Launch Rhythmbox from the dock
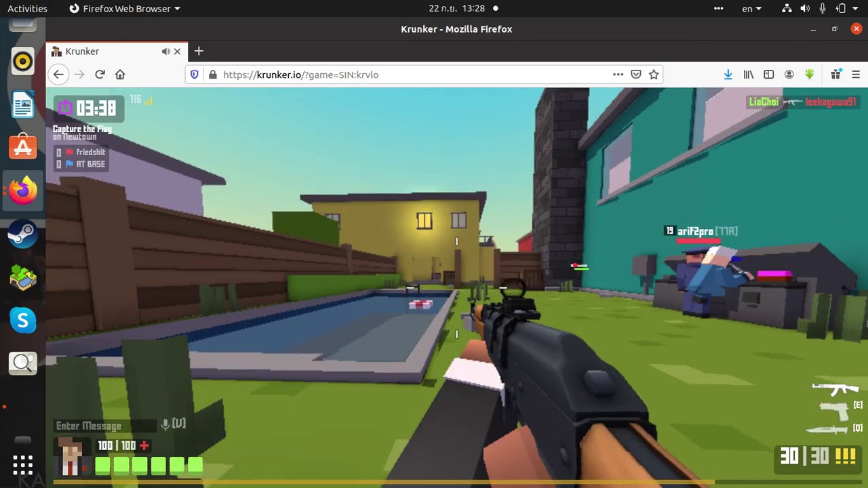The height and width of the screenshot is (488, 868). (x=22, y=62)
